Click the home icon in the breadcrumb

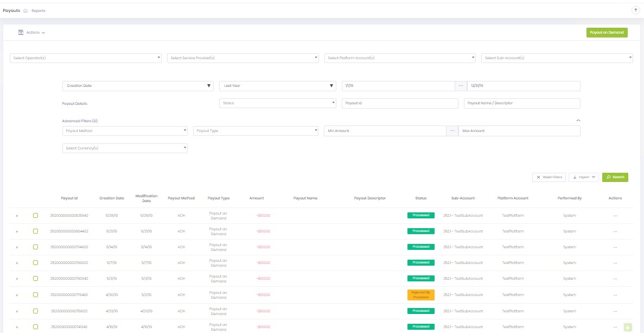pos(25,10)
